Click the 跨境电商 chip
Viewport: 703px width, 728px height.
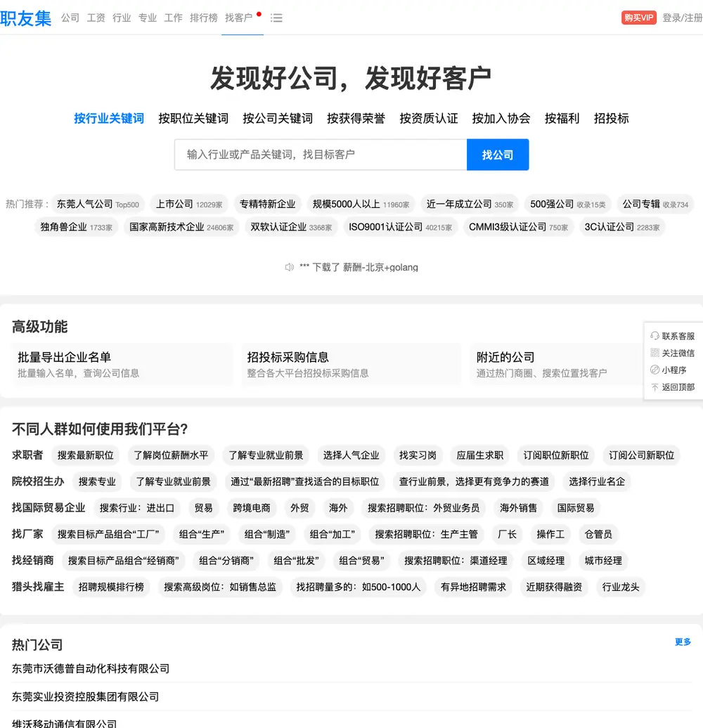point(251,508)
